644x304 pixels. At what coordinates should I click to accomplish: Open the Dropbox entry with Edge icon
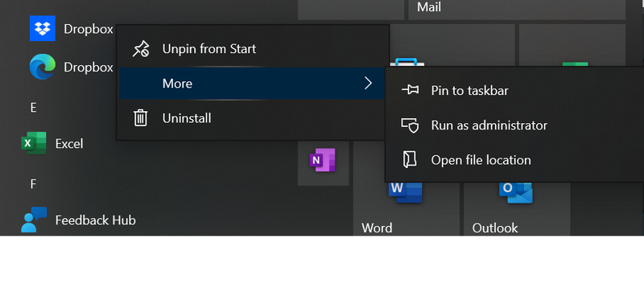click(x=71, y=67)
